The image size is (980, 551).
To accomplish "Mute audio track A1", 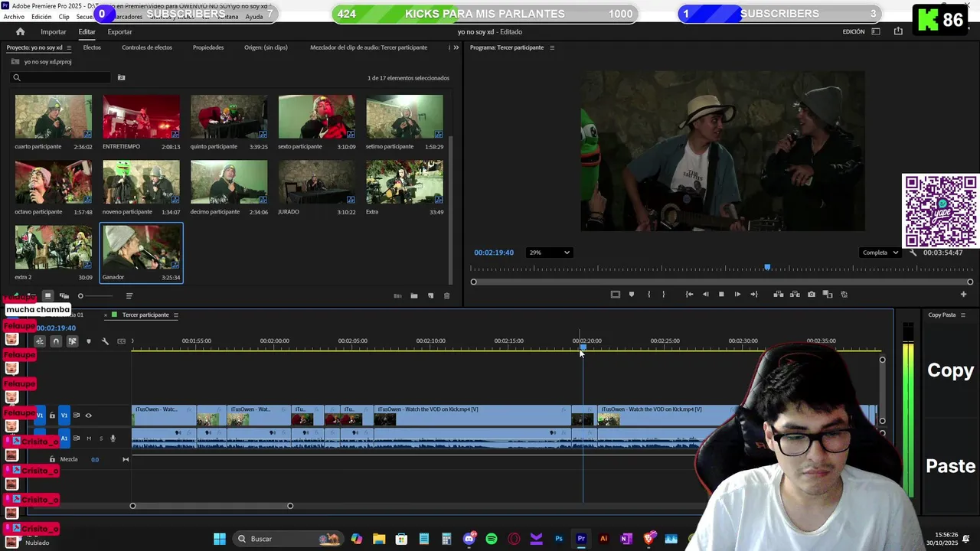I will tap(89, 439).
